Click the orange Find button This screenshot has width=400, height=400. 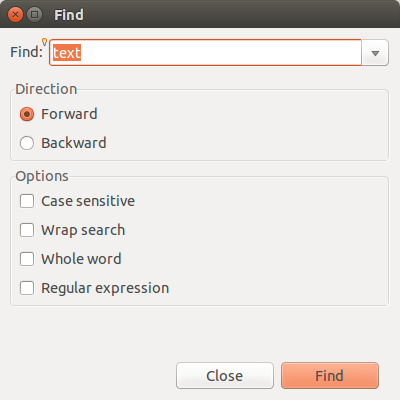tap(330, 376)
